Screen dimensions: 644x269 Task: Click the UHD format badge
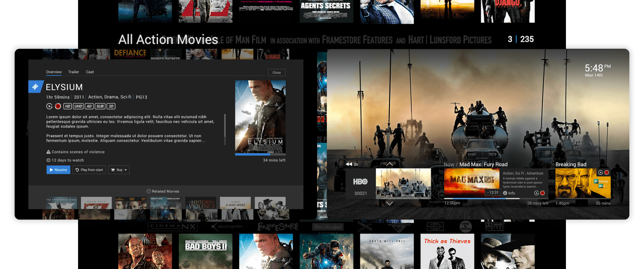coord(78,106)
